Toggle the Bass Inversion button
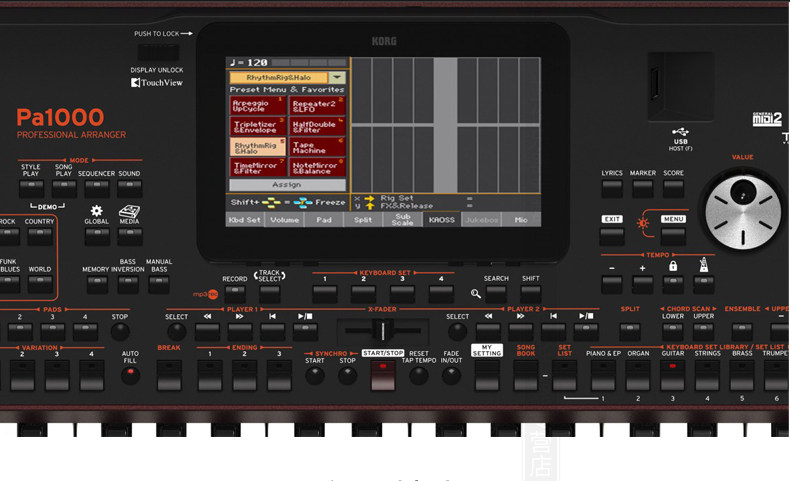This screenshot has height=481, width=790. (128, 285)
